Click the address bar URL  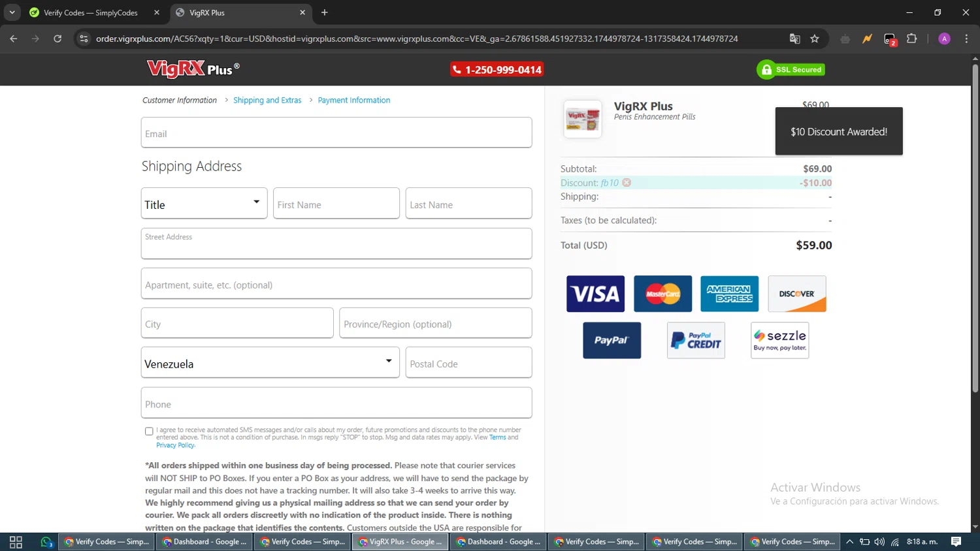pos(417,39)
